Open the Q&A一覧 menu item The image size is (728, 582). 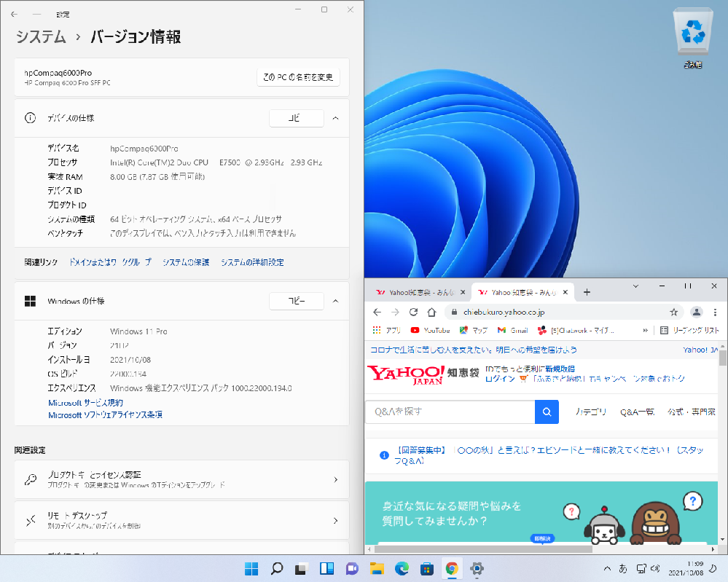coord(637,412)
